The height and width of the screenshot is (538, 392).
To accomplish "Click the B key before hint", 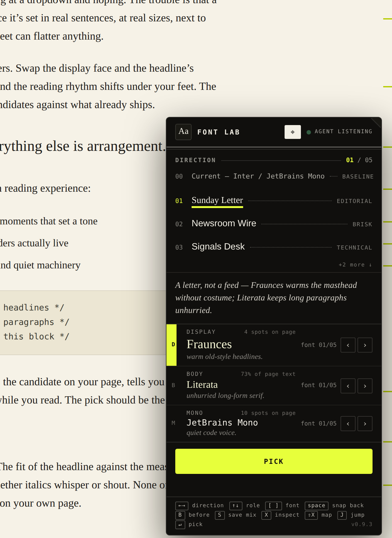I will coord(180,515).
